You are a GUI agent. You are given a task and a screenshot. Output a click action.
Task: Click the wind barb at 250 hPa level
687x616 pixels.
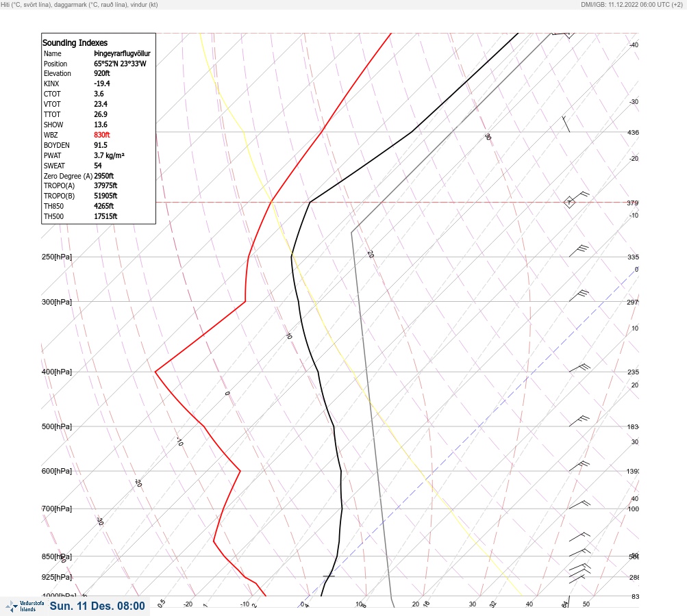[x=579, y=251]
